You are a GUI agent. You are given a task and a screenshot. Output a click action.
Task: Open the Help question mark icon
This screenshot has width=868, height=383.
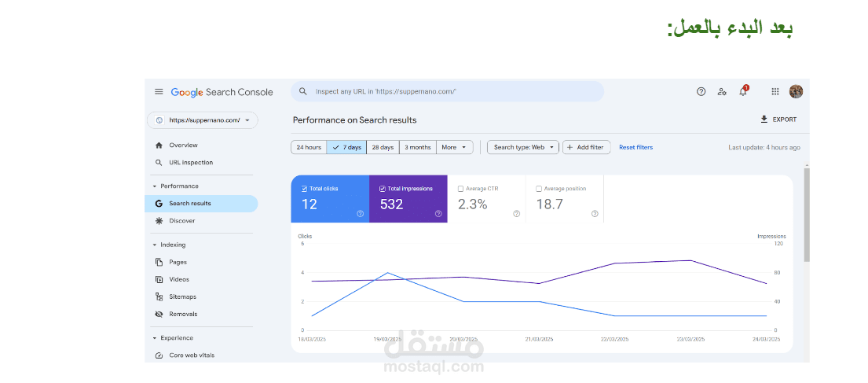[701, 91]
